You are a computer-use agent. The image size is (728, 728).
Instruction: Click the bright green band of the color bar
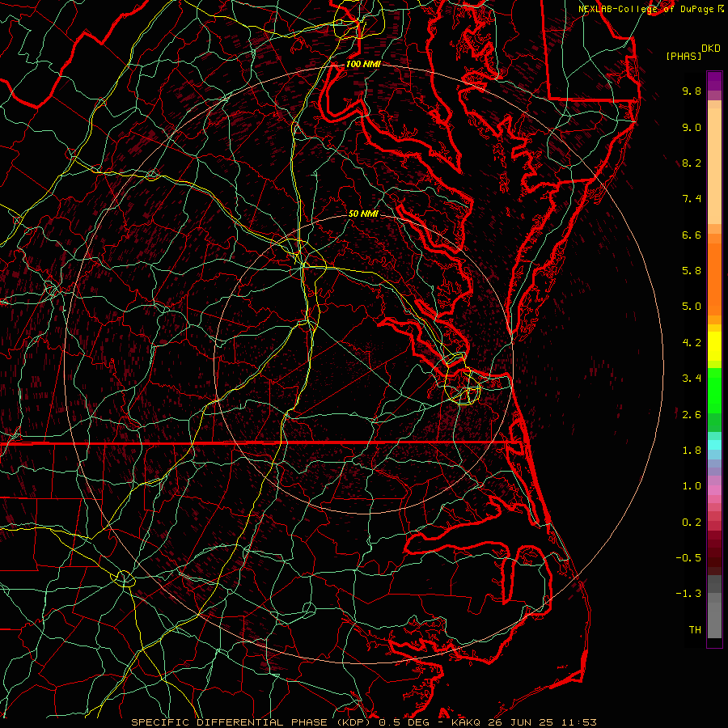coord(714,390)
